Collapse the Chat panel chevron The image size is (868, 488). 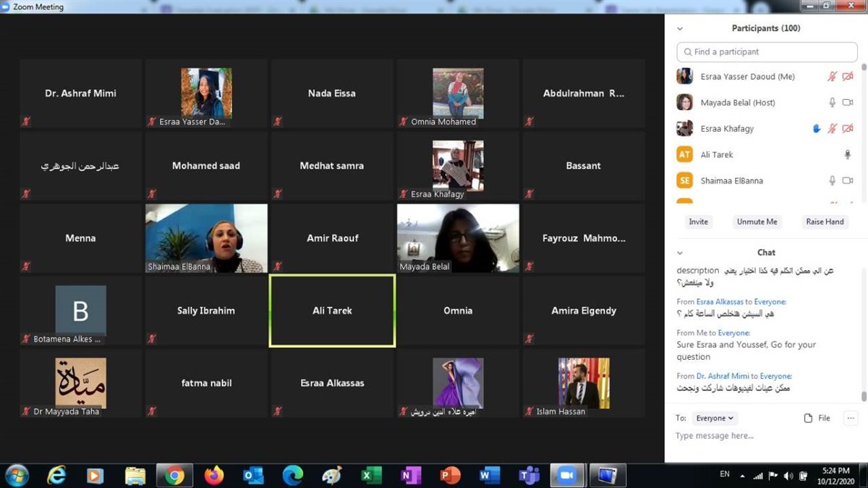[x=679, y=253]
